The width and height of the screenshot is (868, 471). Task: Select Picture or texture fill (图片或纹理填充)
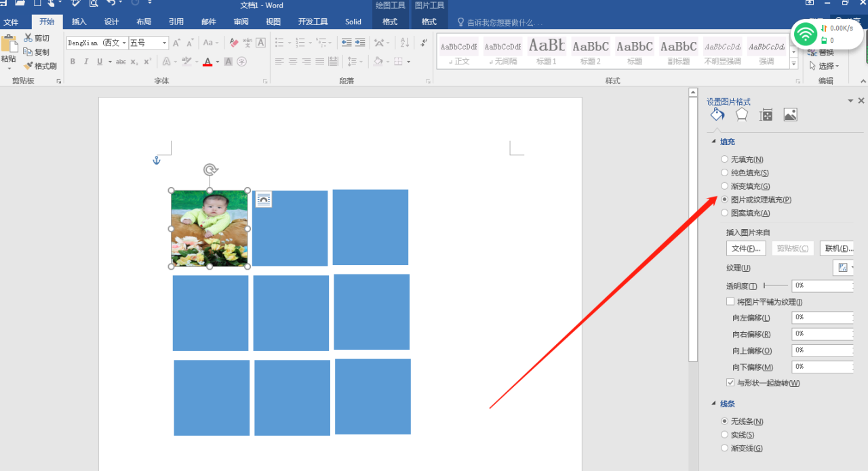[724, 200]
